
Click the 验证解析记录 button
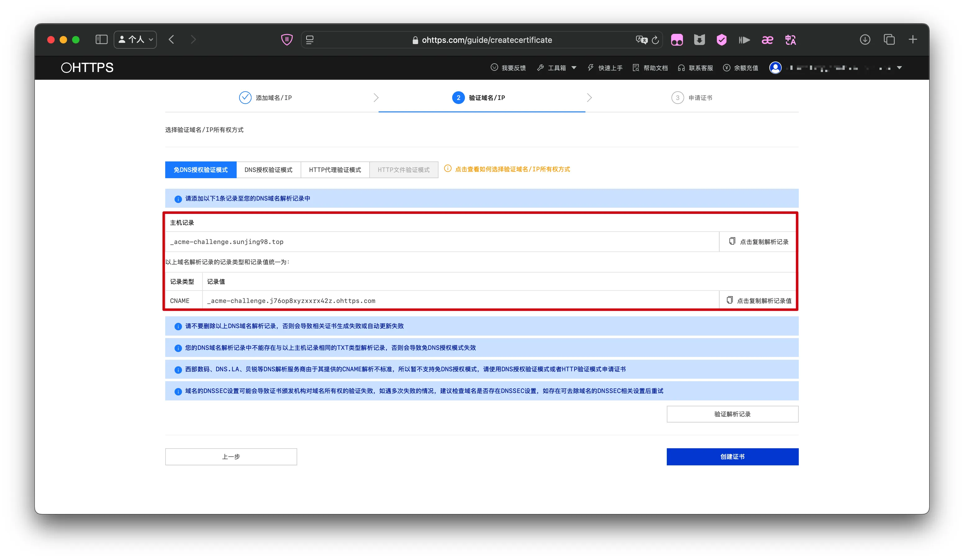tap(732, 414)
